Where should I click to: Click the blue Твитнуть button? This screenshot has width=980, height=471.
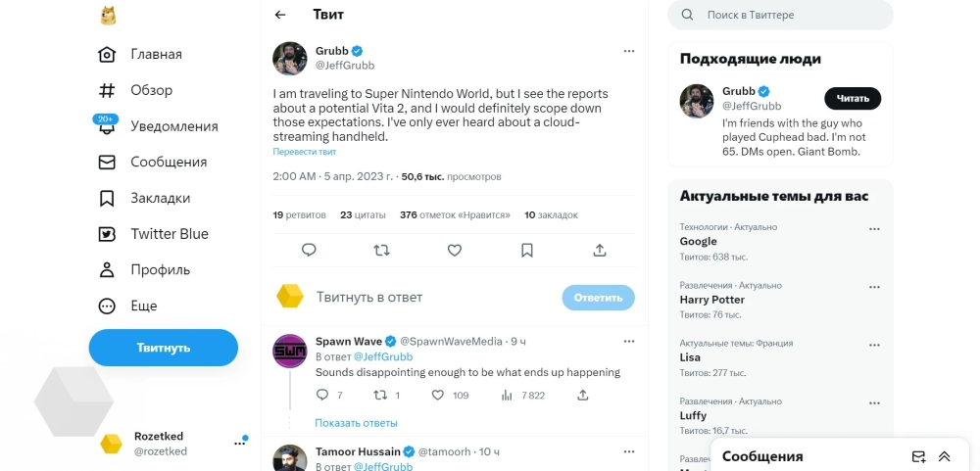163,348
